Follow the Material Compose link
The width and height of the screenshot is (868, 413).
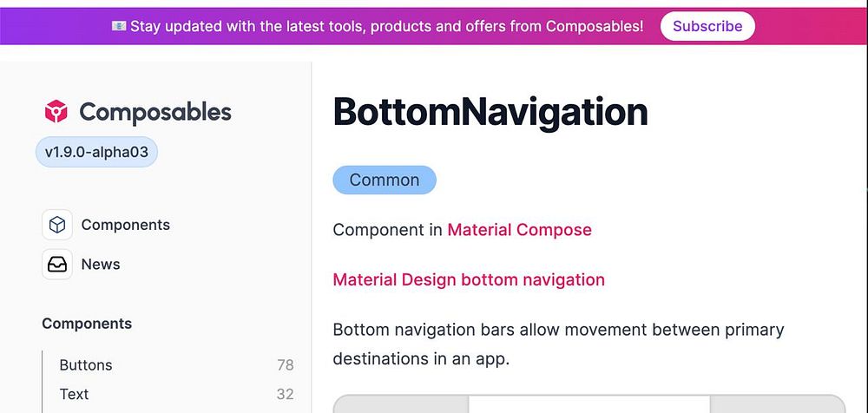coord(519,230)
